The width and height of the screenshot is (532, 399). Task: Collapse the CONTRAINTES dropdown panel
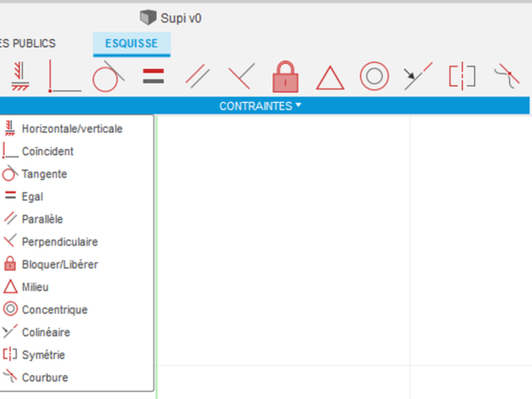click(261, 106)
